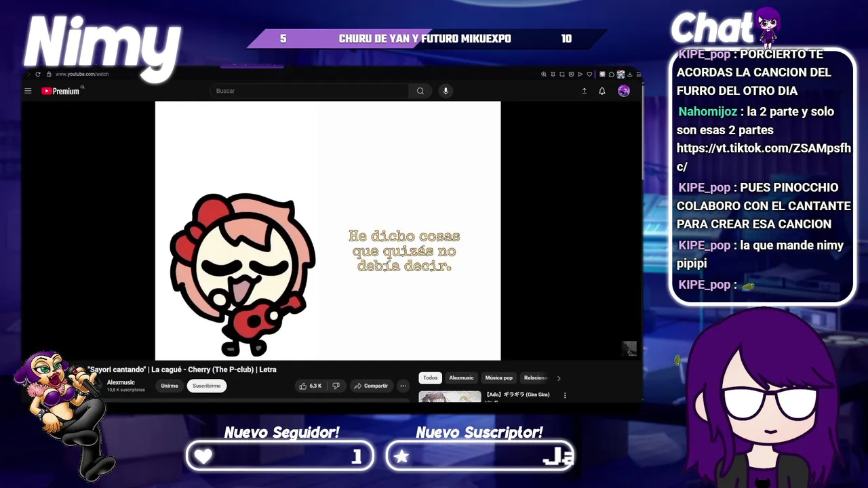Open the create upload icon
Viewport: 868px width, 488px height.
pos(584,91)
